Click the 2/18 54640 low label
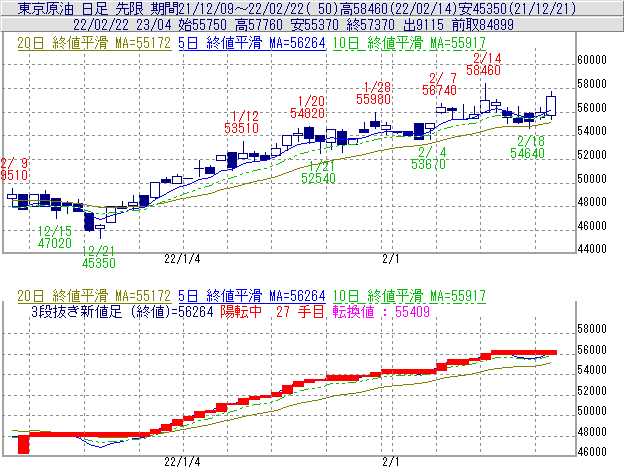 point(527,147)
